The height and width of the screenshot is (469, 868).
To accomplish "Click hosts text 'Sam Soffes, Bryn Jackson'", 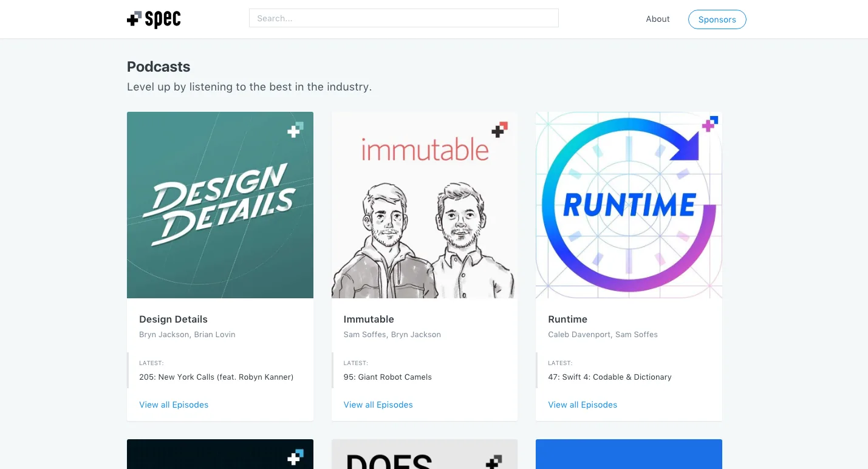I will coord(392,334).
